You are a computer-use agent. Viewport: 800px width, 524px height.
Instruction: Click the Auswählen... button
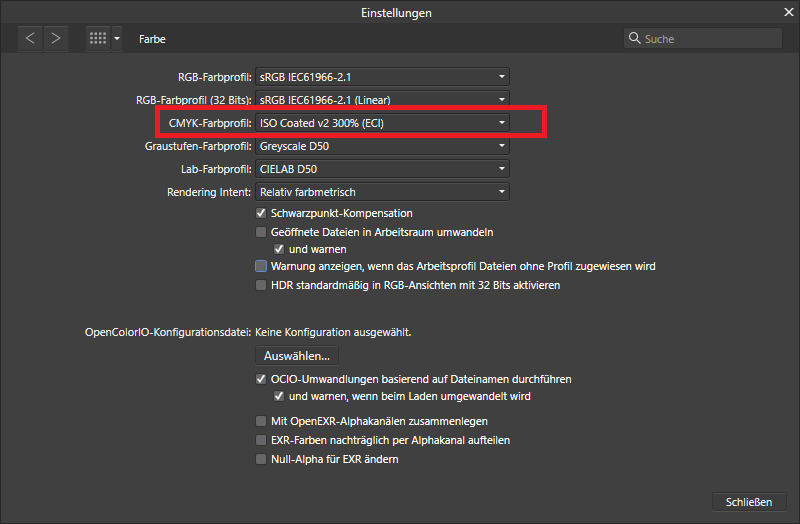pyautogui.click(x=297, y=355)
